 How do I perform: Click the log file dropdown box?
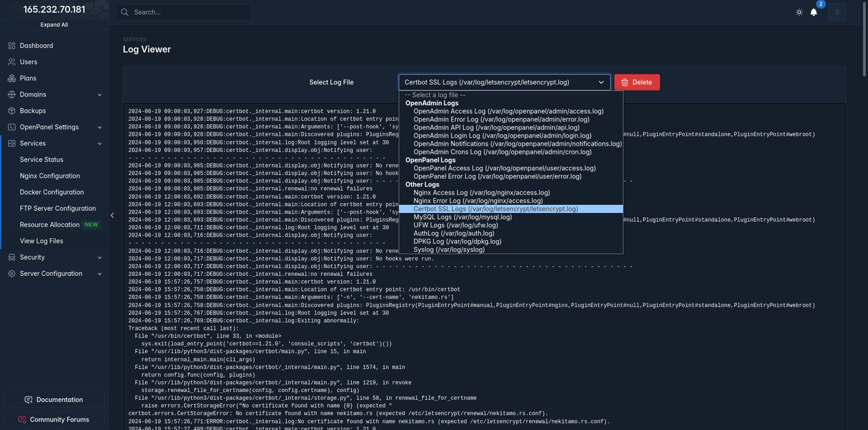click(505, 82)
